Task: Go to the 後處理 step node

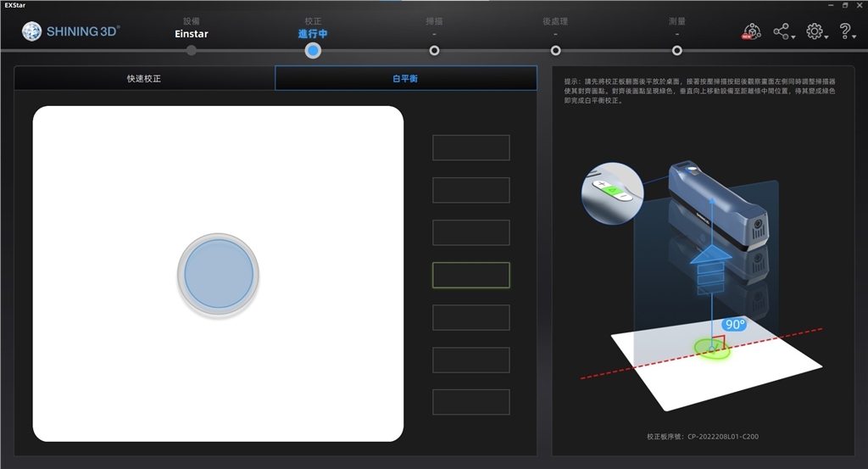Action: [x=555, y=51]
